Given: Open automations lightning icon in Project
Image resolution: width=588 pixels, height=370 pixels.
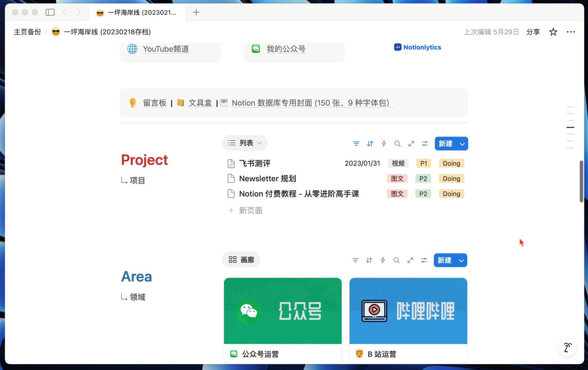Looking at the screenshot, I should pyautogui.click(x=384, y=144).
